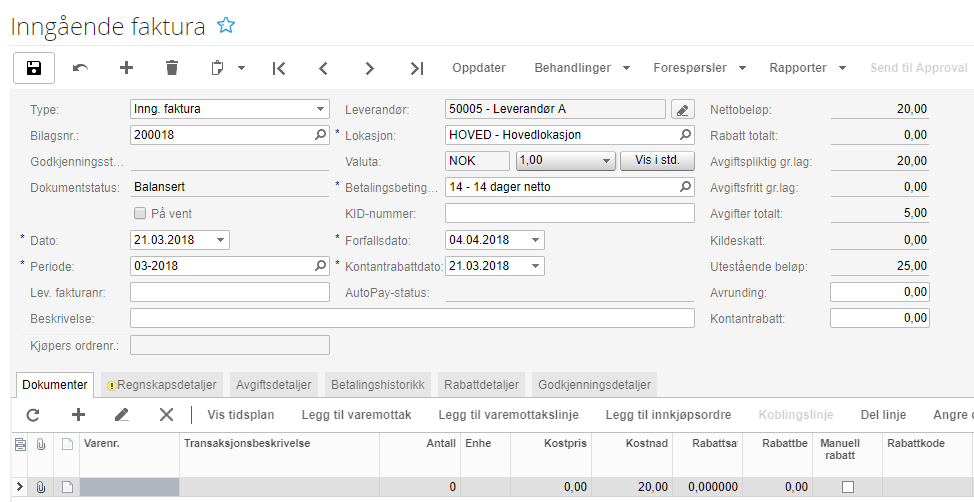
Task: Click the NOK currency field
Action: [477, 161]
